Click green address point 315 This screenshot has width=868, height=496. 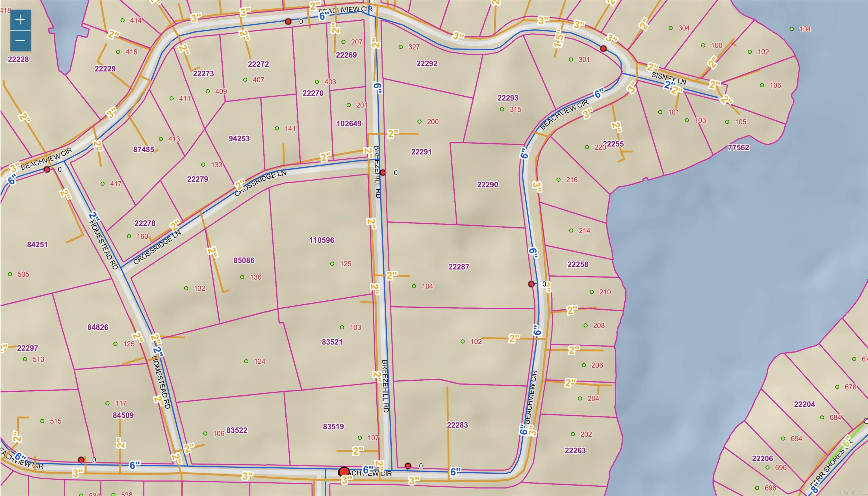click(x=502, y=110)
